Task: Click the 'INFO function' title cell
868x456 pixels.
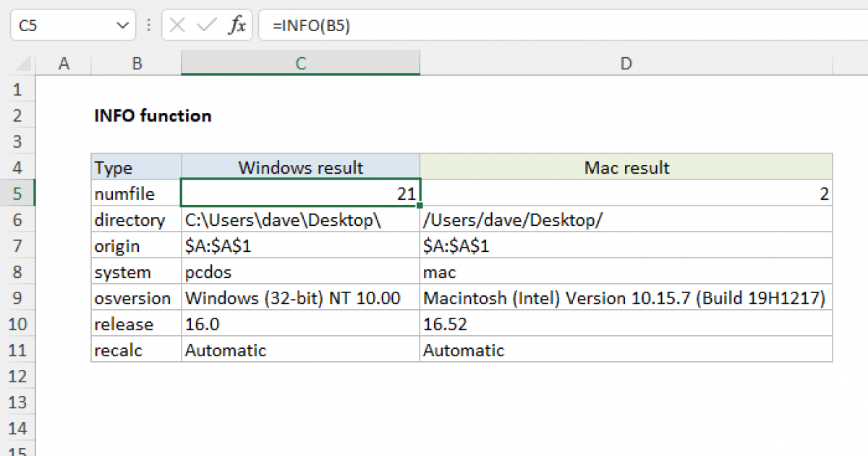Action: [152, 115]
